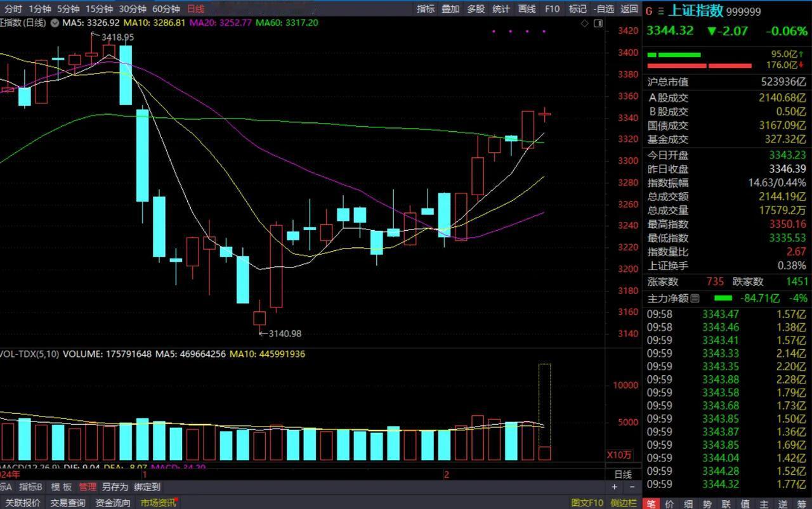Click 绑定到 bind-to option
812x509 pixels.
(147, 487)
